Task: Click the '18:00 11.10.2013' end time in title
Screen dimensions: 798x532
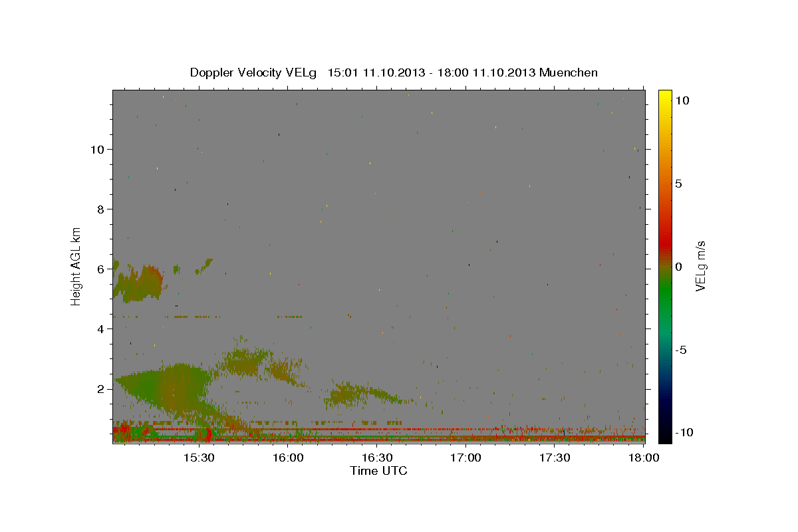Action: pos(487,72)
